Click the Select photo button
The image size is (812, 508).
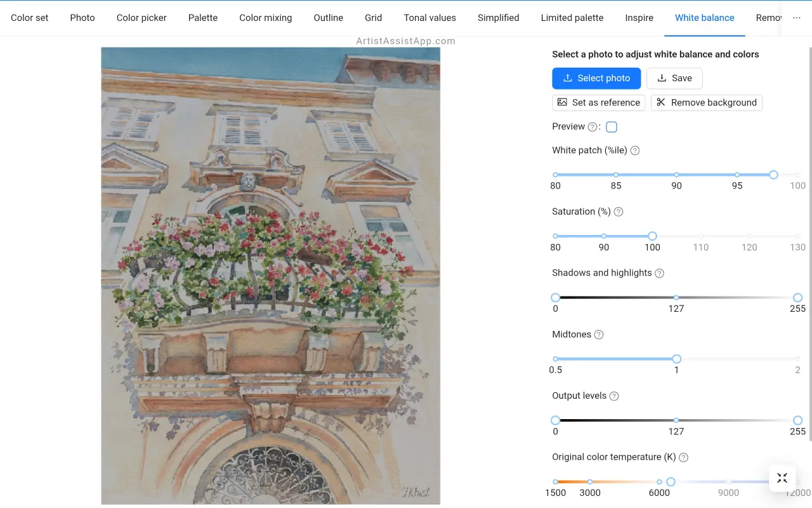[596, 78]
